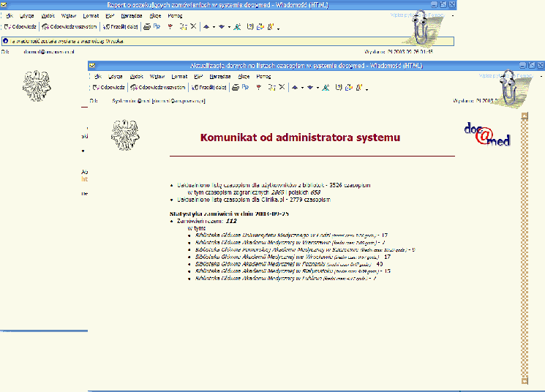Image resolution: width=545 pixels, height=392 pixels.
Task: Click scrollbar down arrow in message body
Action: 524,380
